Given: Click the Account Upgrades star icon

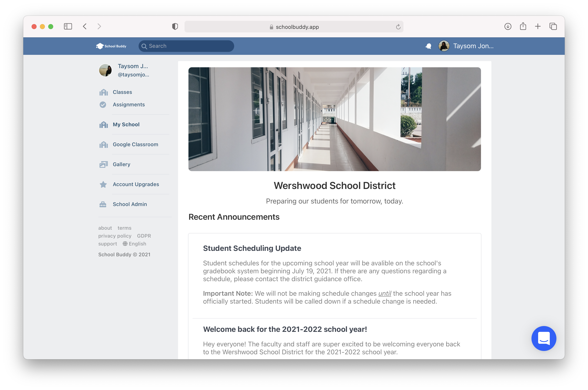Looking at the screenshot, I should 103,184.
